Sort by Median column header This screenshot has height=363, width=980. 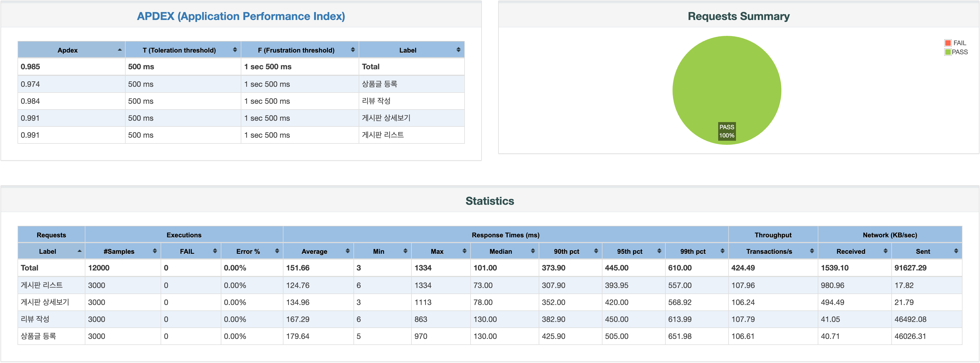point(500,252)
